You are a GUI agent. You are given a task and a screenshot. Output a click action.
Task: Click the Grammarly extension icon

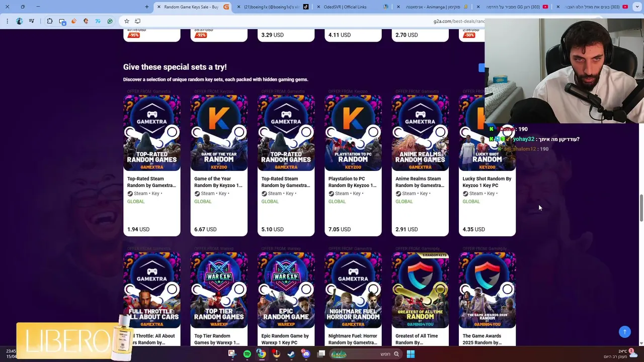(110, 21)
